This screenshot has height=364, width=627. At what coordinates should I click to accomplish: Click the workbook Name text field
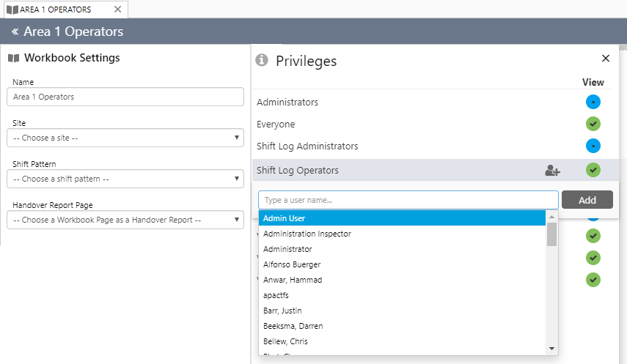[125, 97]
